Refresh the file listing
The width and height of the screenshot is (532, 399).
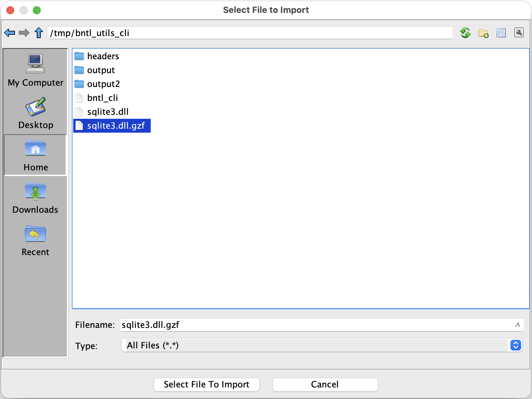coord(465,33)
